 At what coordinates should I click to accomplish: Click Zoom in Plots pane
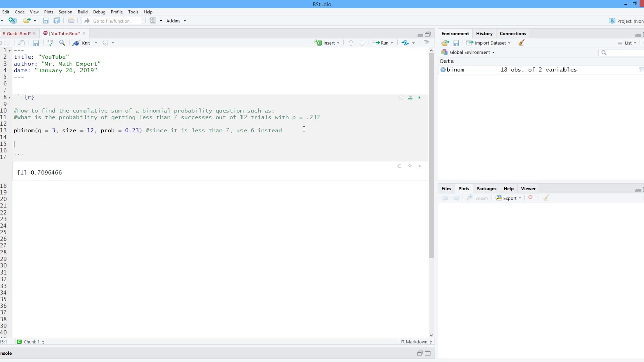477,198
